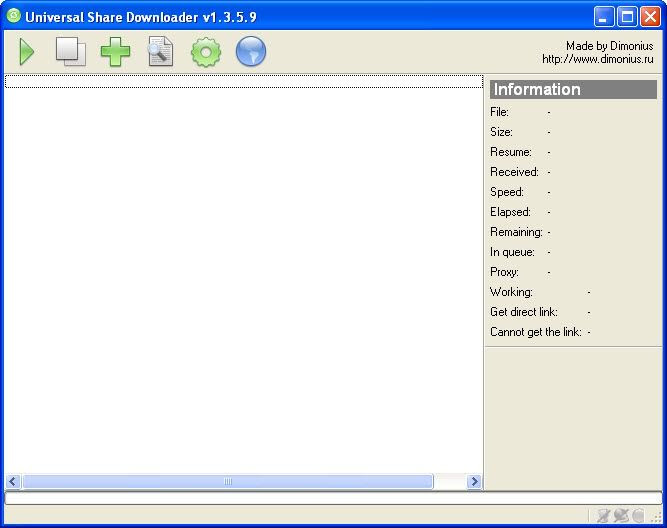Click the 'Cannot get the link:' label
The width and height of the screenshot is (667, 528).
pyautogui.click(x=536, y=332)
